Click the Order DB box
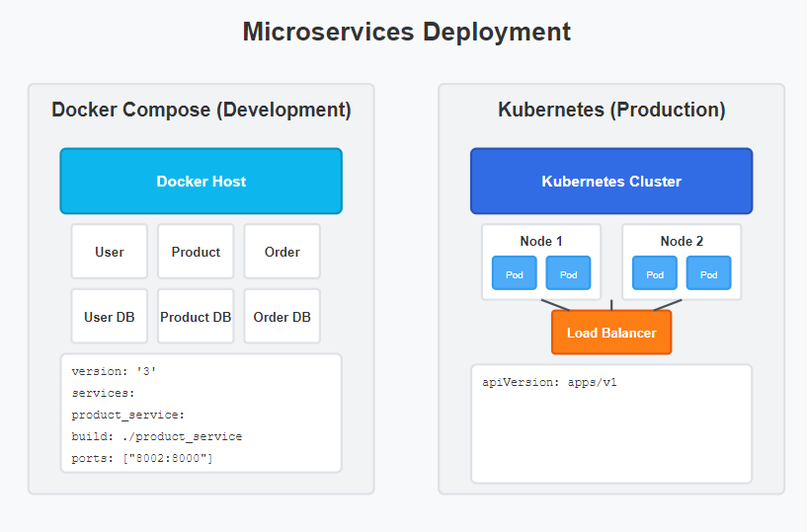This screenshot has height=532, width=807. coord(282,317)
